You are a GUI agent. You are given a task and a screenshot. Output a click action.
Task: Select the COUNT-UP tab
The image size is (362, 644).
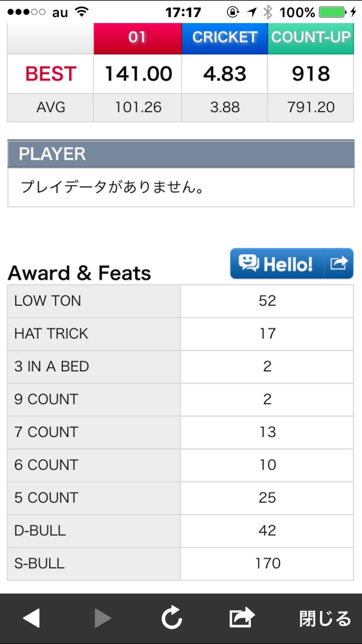(311, 37)
